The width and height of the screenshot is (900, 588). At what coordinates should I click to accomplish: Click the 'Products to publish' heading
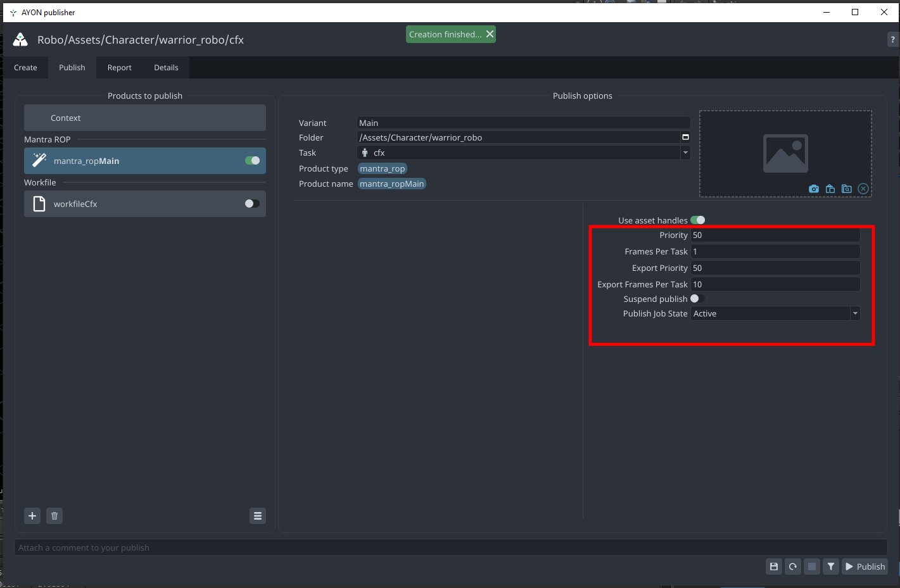(x=145, y=96)
